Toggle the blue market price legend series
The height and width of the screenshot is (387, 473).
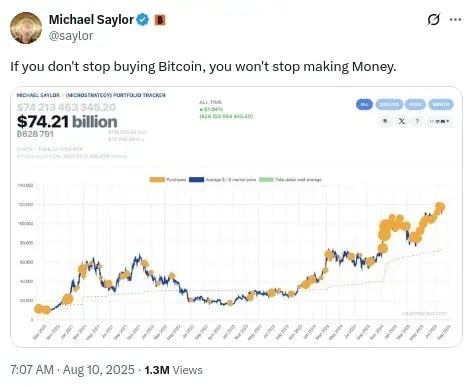[222, 180]
